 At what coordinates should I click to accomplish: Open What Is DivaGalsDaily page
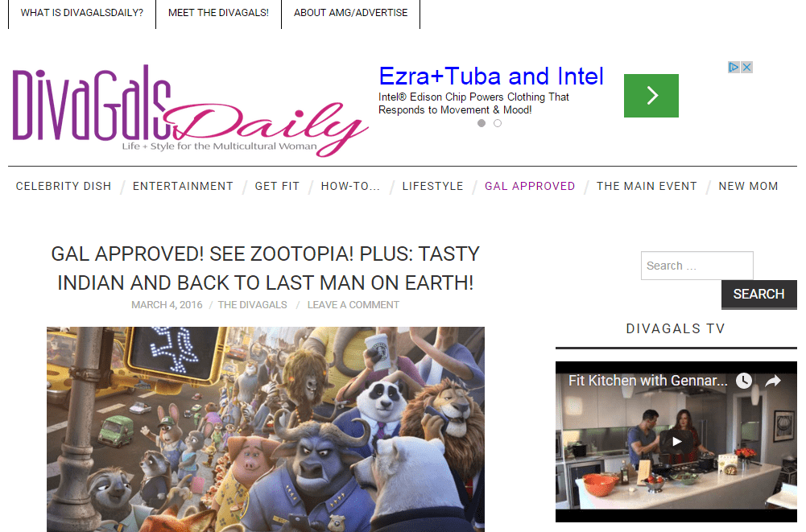pyautogui.click(x=82, y=13)
